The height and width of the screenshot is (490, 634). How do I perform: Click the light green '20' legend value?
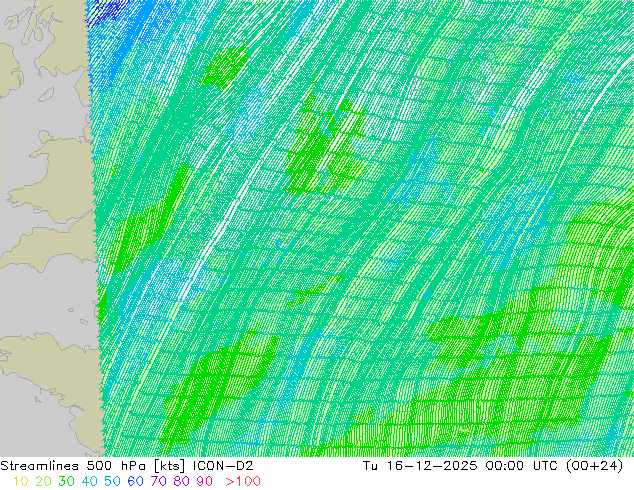coord(43,482)
